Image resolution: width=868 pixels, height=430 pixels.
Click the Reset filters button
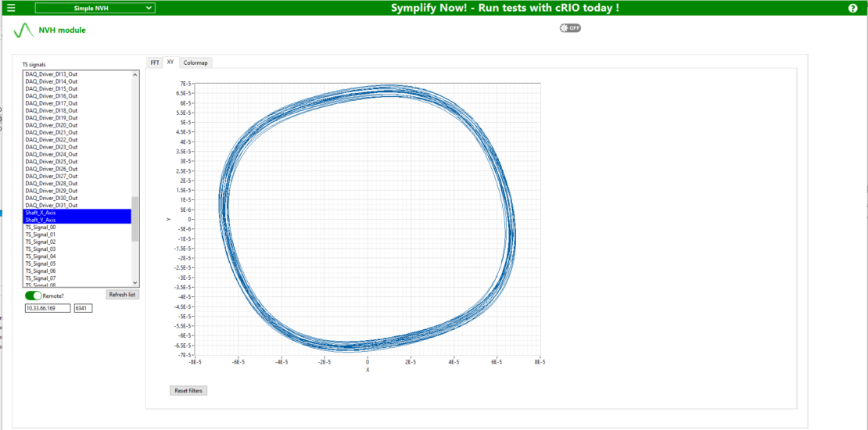click(x=188, y=390)
